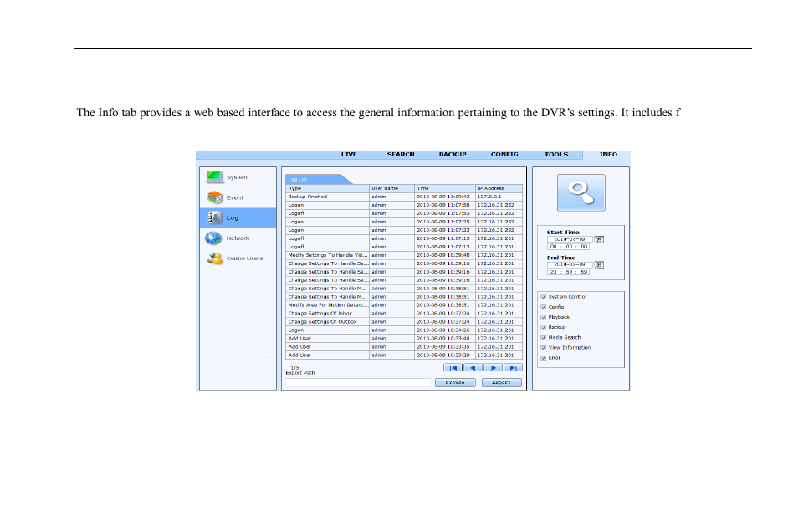Screen dimensions: 798x532
Task: Click the Browse button
Action: point(455,382)
